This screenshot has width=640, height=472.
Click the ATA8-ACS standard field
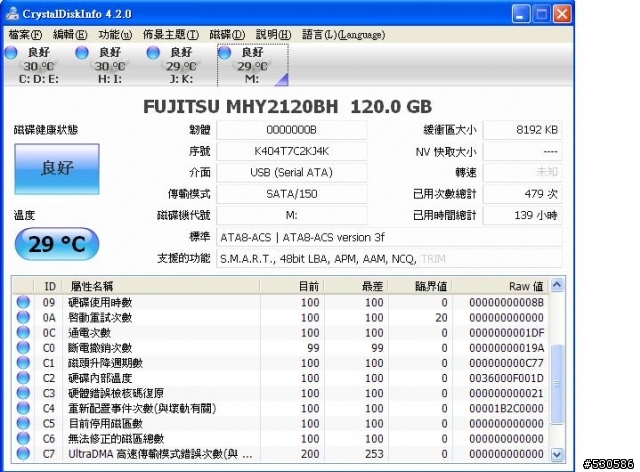389,237
